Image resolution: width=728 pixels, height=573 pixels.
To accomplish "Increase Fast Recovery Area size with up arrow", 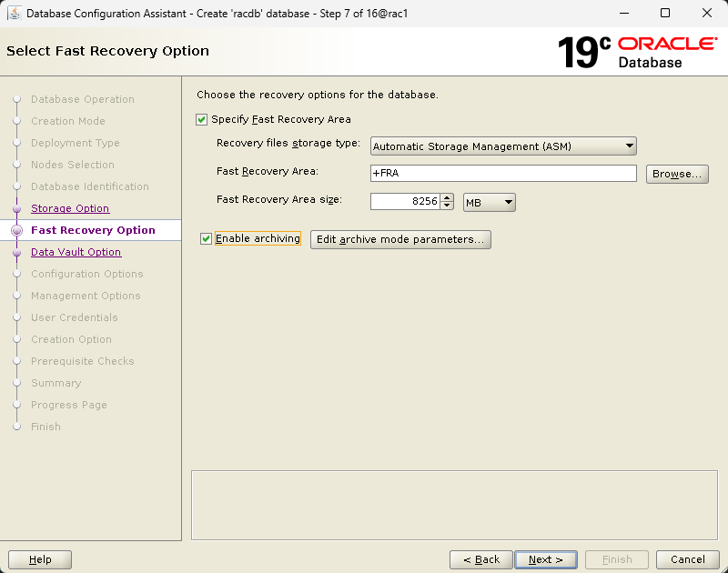I will 447,197.
